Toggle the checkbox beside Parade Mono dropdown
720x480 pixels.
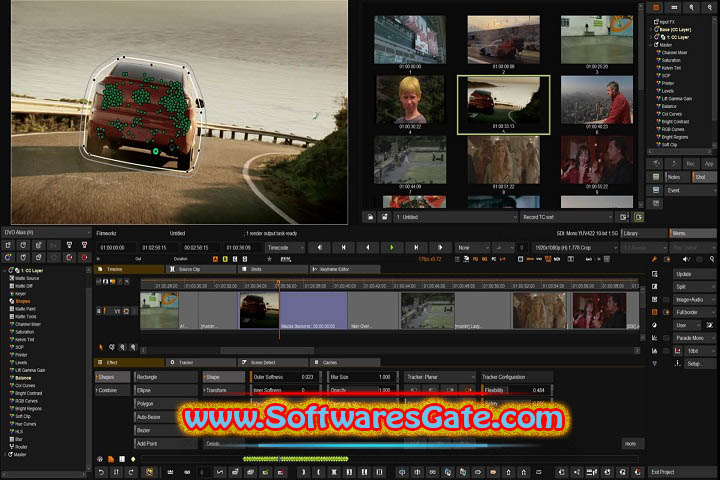tap(666, 338)
